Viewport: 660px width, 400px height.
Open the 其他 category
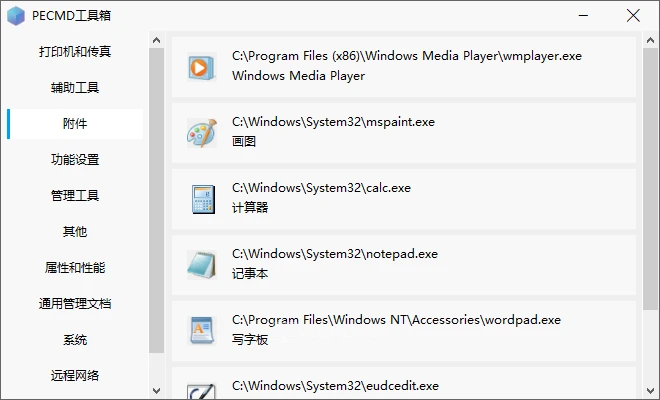(75, 232)
